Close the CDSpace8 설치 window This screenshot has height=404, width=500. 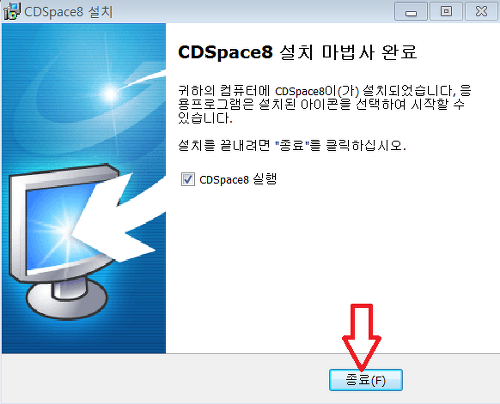pos(481,12)
